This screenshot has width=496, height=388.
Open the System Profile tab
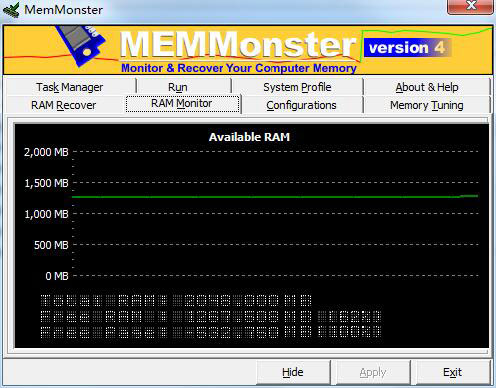click(x=297, y=87)
